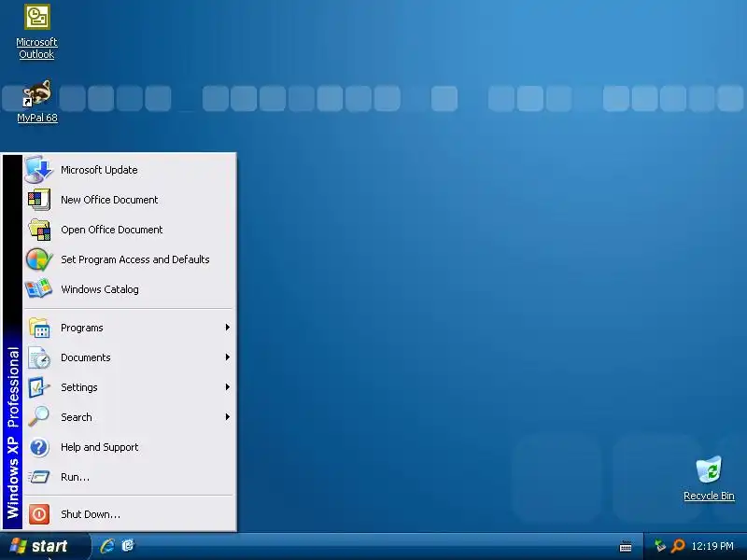
Task: Launch Outlook Express from Quick Launch
Action: pos(128,546)
